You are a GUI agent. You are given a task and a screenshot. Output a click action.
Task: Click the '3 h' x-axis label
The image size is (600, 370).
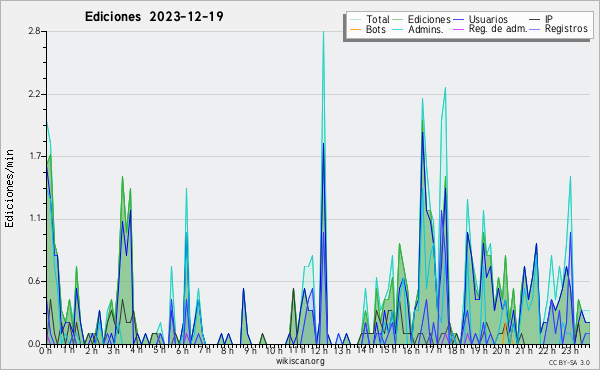point(113,351)
